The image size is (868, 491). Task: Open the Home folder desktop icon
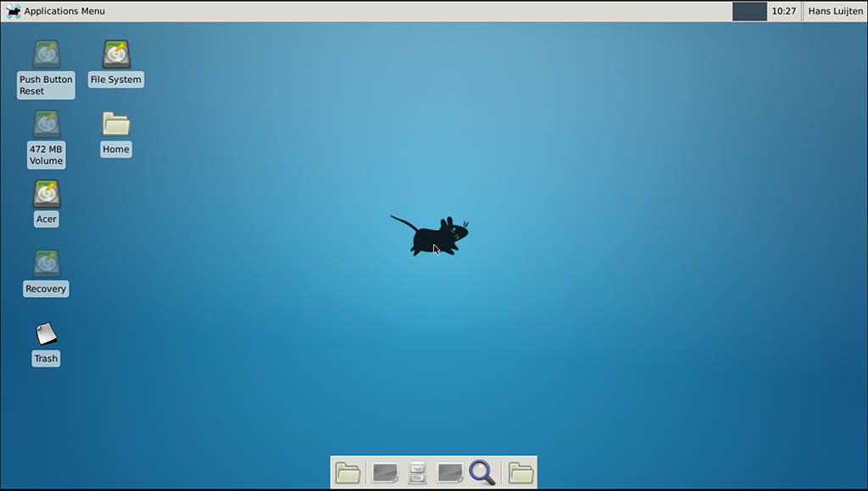tap(116, 125)
